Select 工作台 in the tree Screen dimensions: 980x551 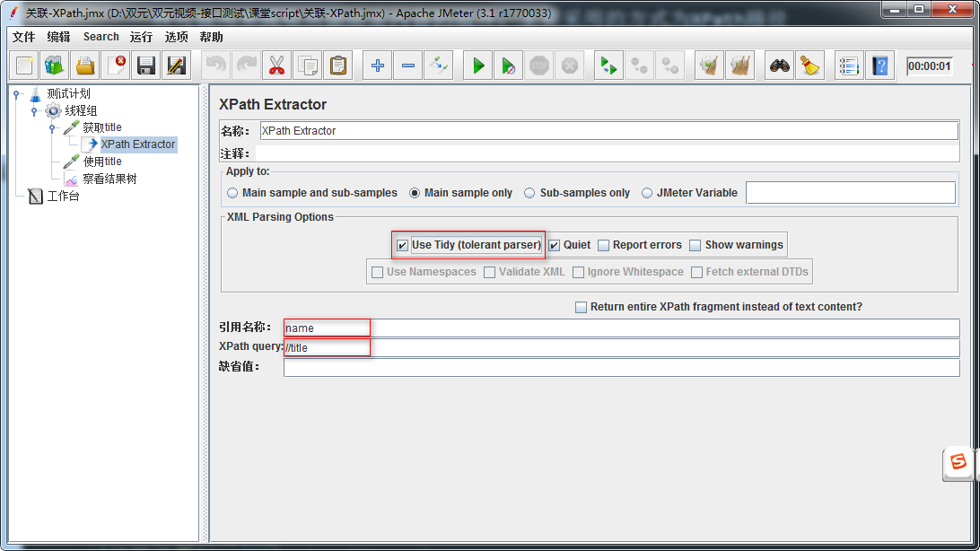(63, 197)
